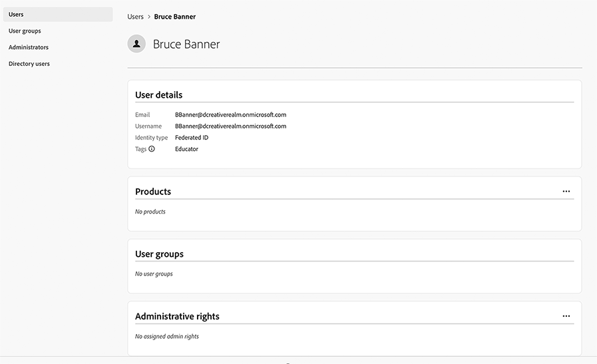Navigate back via the Users breadcrumb link
The image size is (597, 364).
pos(135,17)
